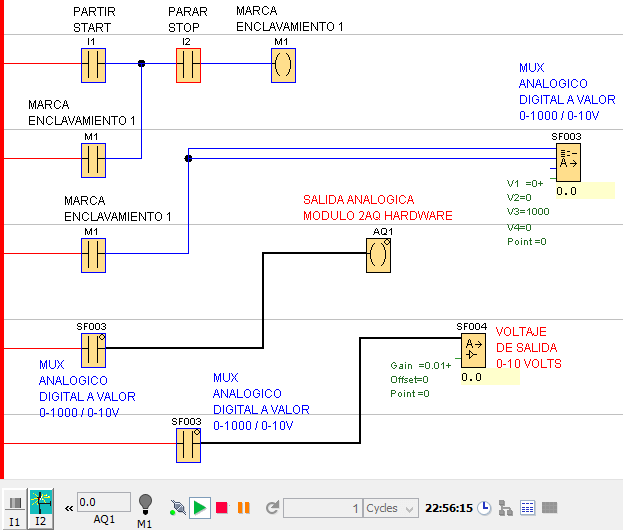
Task: Click the junction node after I1 contact
Action: 142,63
